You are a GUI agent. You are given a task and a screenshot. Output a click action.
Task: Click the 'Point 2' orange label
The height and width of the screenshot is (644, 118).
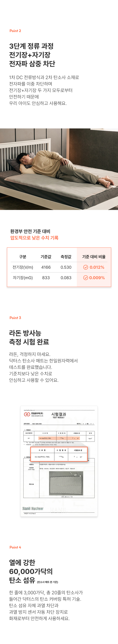(15, 31)
